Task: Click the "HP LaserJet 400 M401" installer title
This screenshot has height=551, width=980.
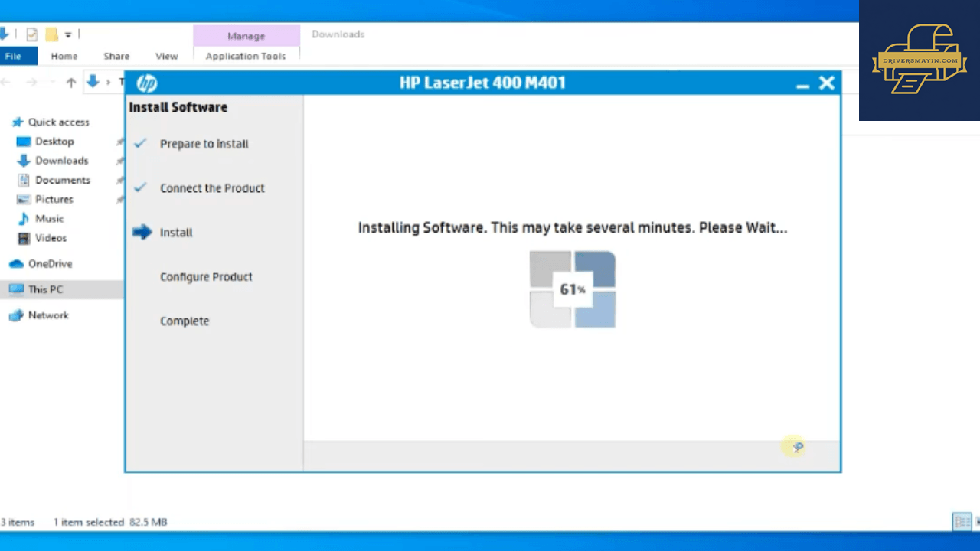Action: (x=482, y=83)
